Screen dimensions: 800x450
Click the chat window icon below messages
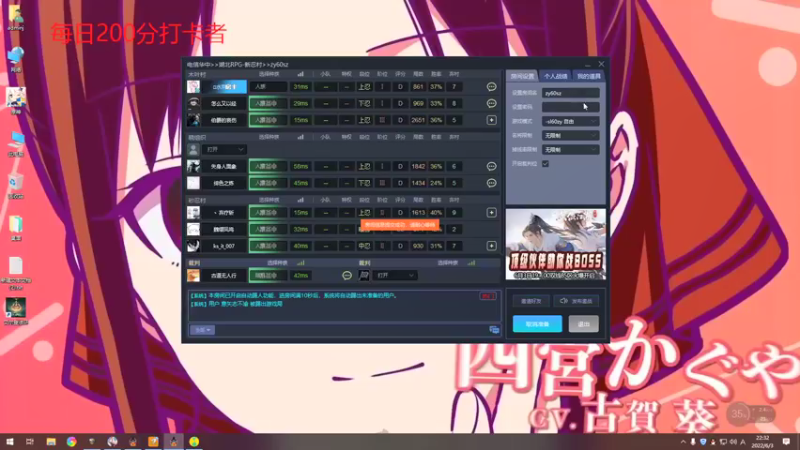[x=494, y=330]
